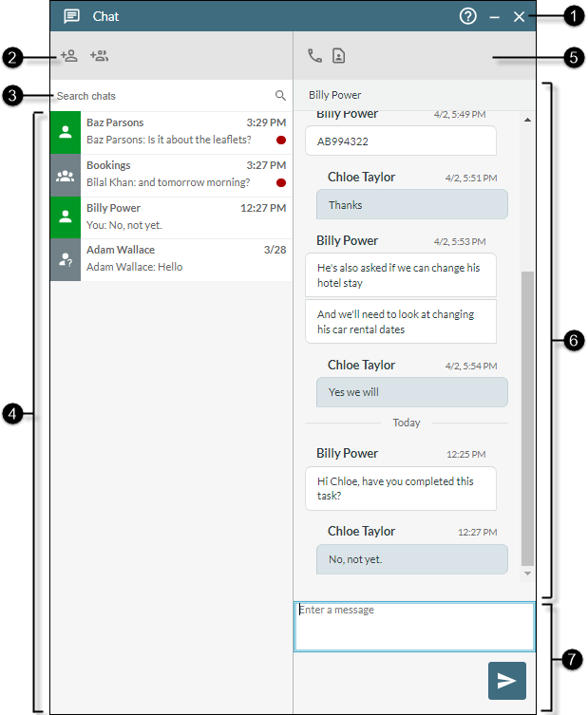
Task: Click in the Search chats field
Action: [x=161, y=96]
